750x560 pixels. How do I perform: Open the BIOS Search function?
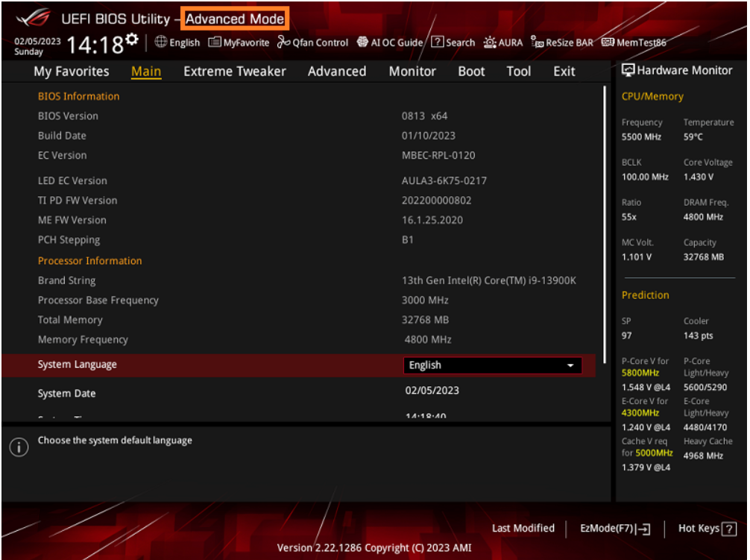pos(452,43)
